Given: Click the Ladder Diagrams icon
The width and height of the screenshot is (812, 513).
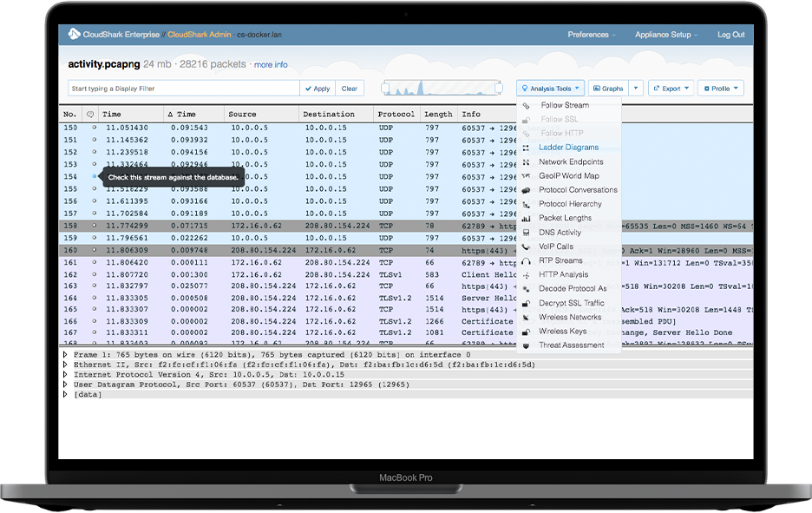Looking at the screenshot, I should click(x=526, y=148).
